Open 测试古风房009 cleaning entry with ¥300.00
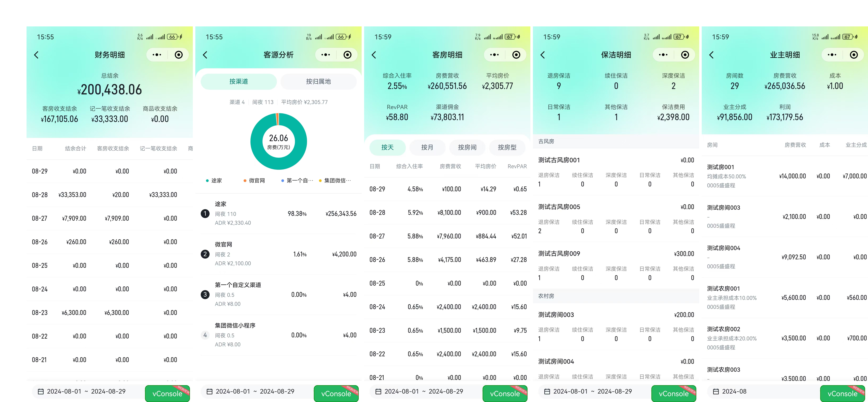The width and height of the screenshot is (868, 402). click(616, 266)
